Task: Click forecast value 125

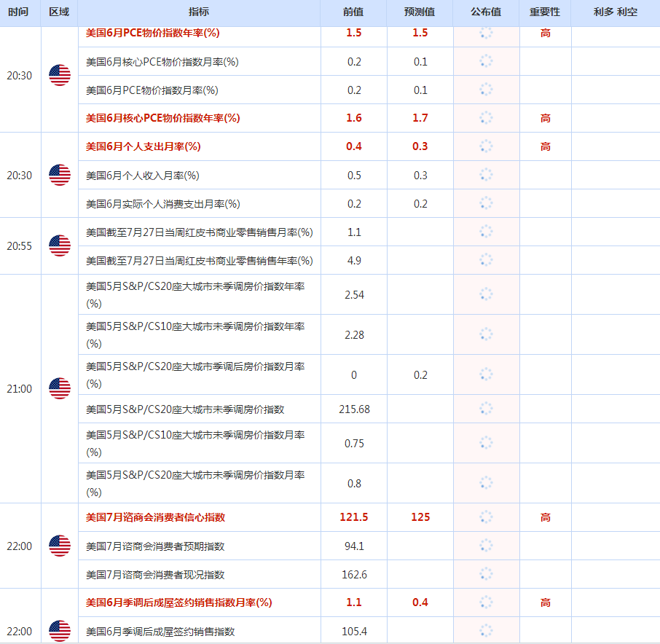Action: [x=420, y=517]
